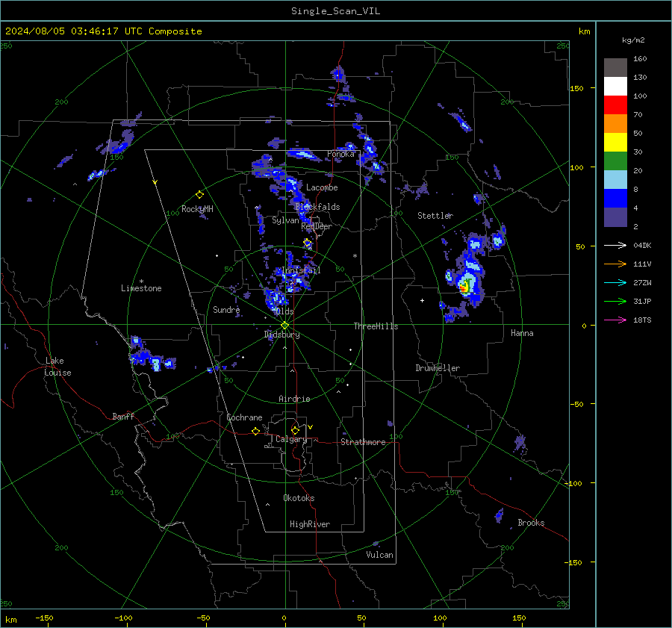Click the 27ZW legend label

click(642, 282)
